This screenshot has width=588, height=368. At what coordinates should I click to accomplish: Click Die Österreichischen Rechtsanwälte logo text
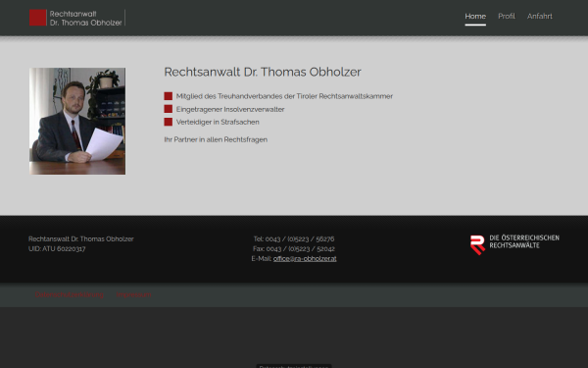(524, 241)
